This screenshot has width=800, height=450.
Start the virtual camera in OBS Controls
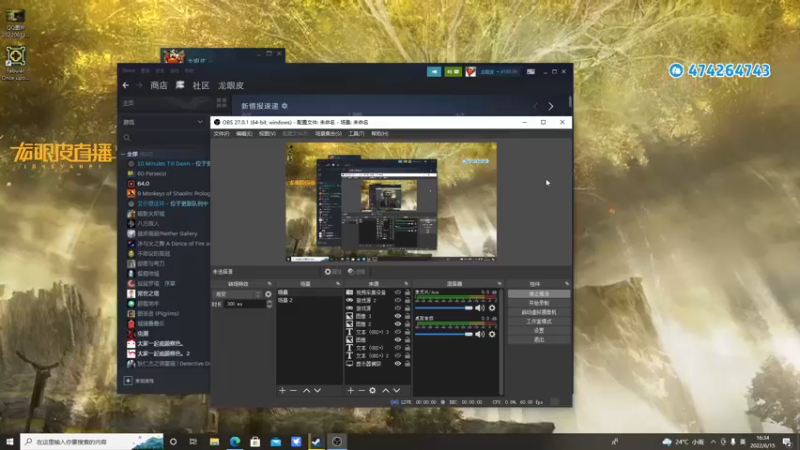(x=539, y=312)
